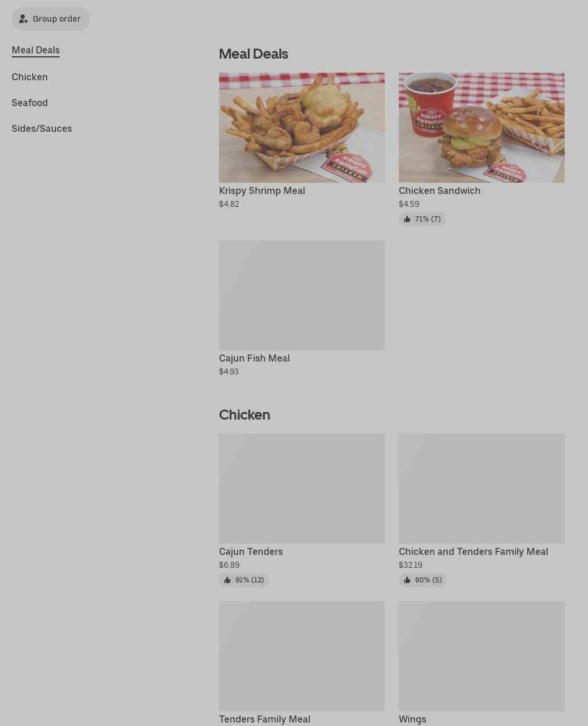Image resolution: width=588 pixels, height=726 pixels.
Task: Click thumbs-up icon on Chicken Sandwich rating
Action: (x=407, y=219)
